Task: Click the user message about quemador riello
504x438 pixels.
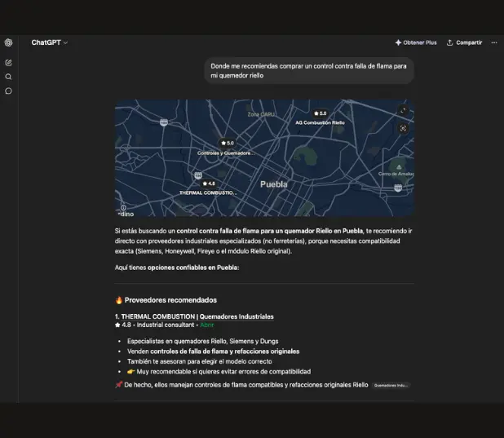Action: 308,71
